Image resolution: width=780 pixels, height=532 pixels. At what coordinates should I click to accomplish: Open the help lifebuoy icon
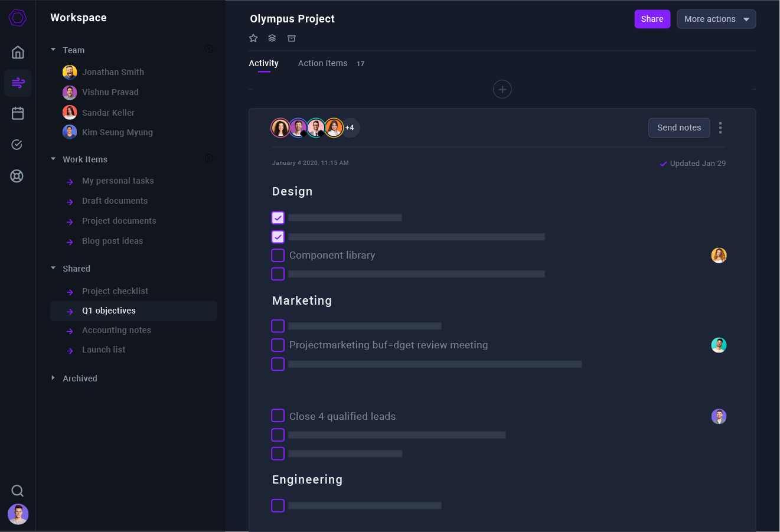(17, 176)
